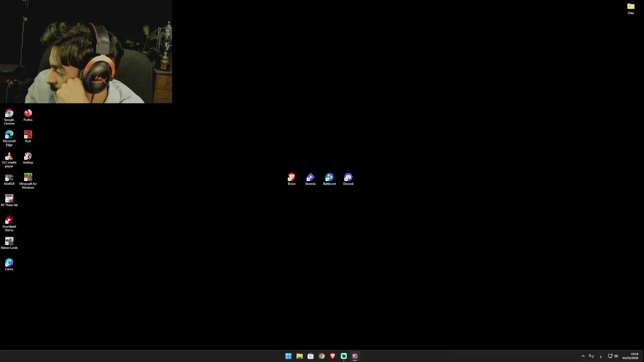The image size is (644, 362).
Task: Select the Rust game desktop icon
Action: pyautogui.click(x=28, y=137)
